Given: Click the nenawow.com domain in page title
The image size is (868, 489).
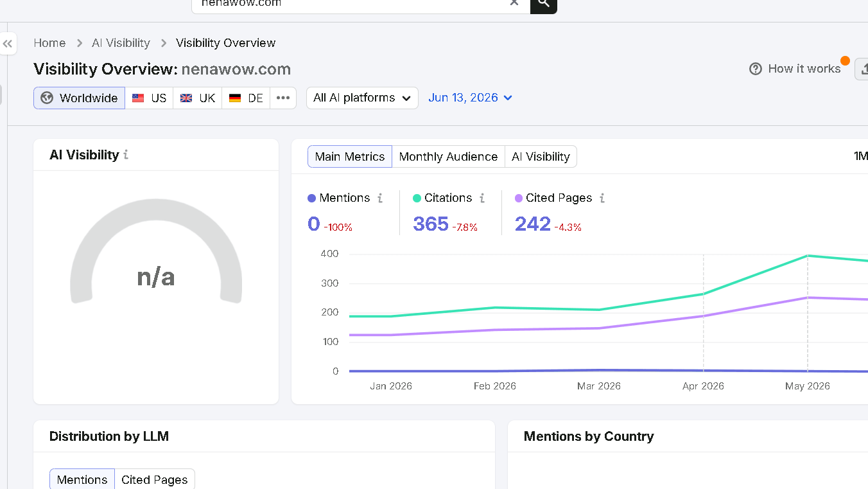Looking at the screenshot, I should coord(236,69).
